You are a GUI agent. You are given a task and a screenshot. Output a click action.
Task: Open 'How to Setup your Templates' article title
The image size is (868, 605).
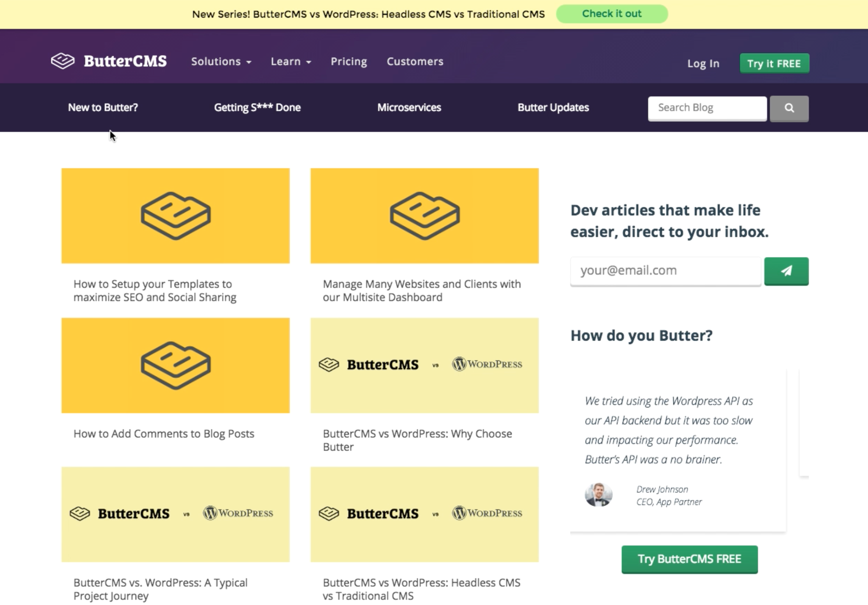155,291
